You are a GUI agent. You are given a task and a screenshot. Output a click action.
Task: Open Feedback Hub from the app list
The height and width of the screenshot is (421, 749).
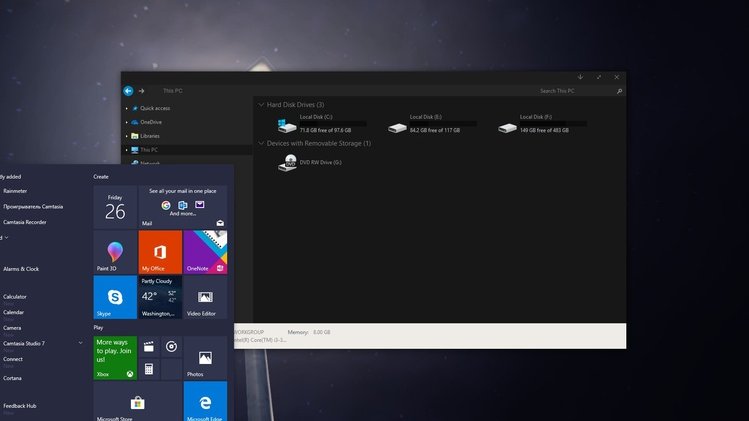click(20, 406)
